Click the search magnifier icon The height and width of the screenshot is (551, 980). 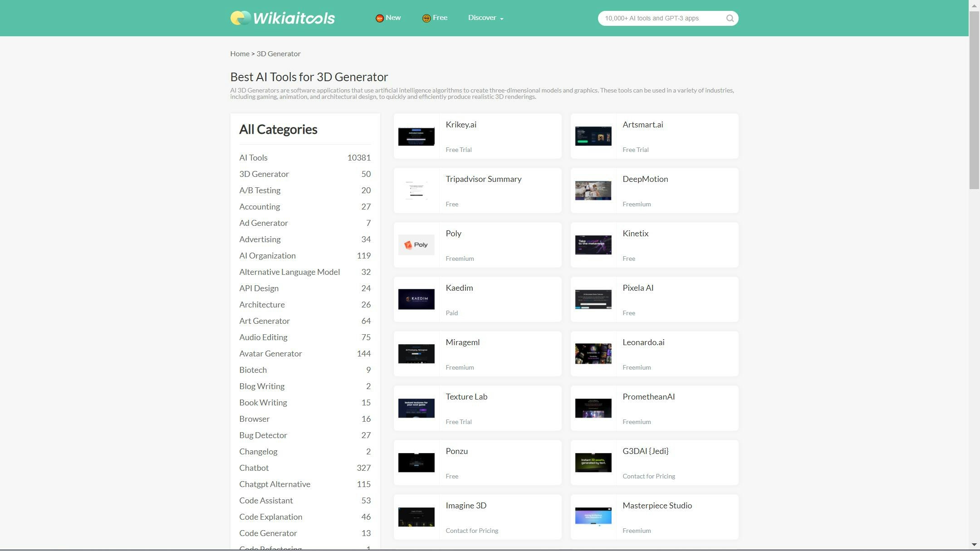pos(730,18)
